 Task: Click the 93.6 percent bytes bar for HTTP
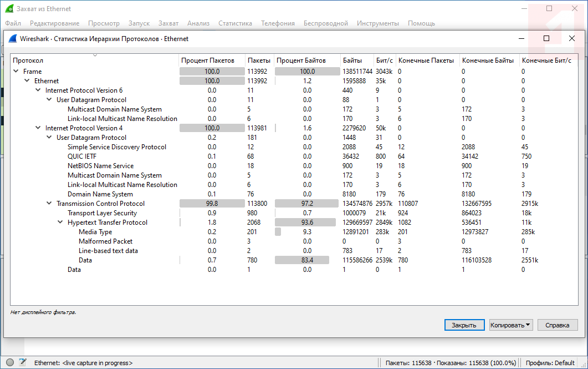click(x=305, y=222)
